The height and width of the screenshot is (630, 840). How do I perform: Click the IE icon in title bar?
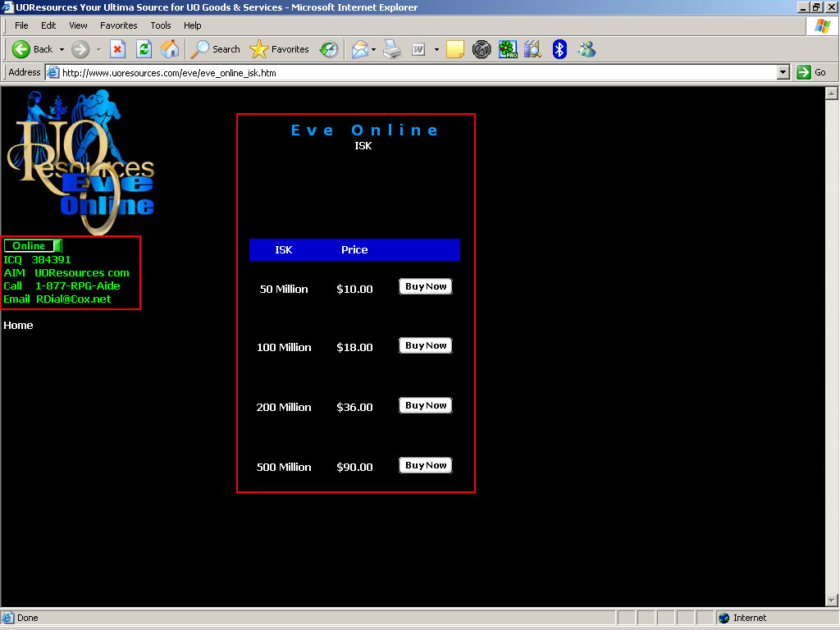(7, 7)
